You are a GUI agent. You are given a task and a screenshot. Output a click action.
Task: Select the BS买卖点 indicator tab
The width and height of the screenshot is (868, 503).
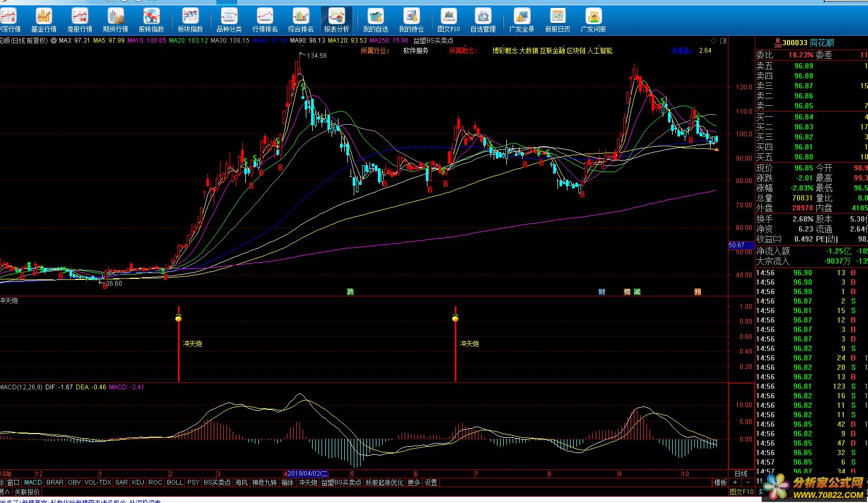(217, 482)
